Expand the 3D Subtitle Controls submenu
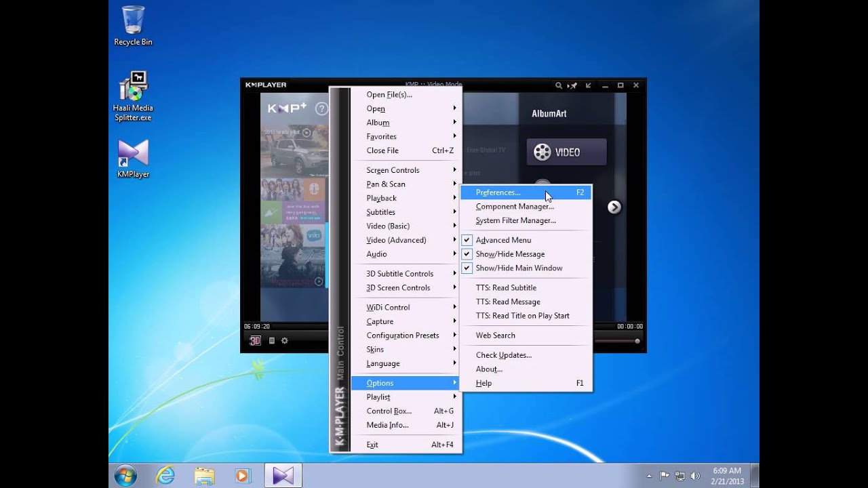This screenshot has width=868, height=488. click(406, 274)
